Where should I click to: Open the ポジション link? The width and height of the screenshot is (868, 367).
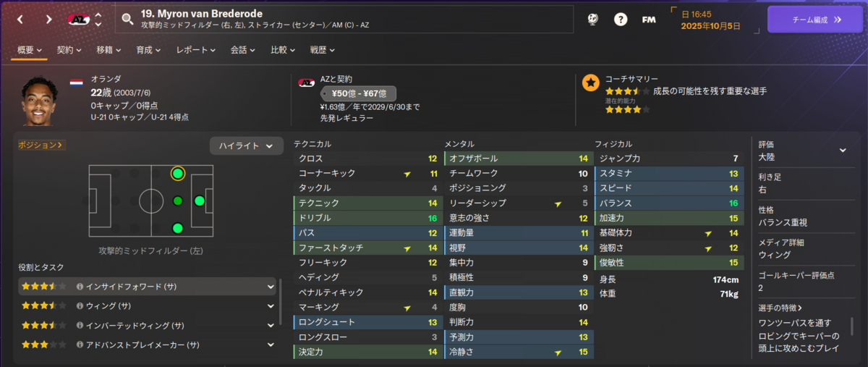point(41,145)
